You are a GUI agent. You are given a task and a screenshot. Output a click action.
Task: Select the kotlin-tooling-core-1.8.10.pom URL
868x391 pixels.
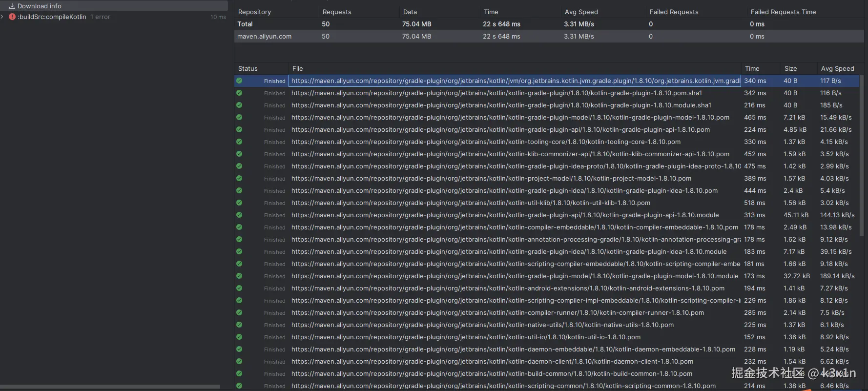pyautogui.click(x=486, y=142)
